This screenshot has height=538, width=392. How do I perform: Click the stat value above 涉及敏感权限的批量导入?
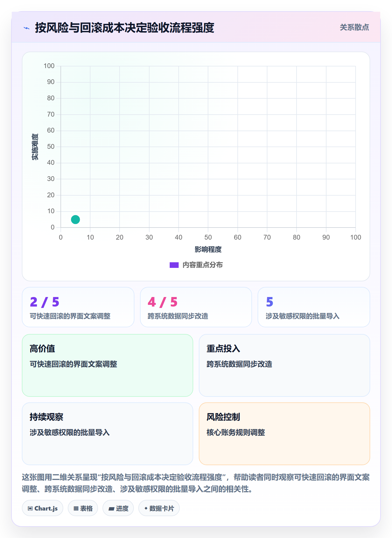coord(270,302)
